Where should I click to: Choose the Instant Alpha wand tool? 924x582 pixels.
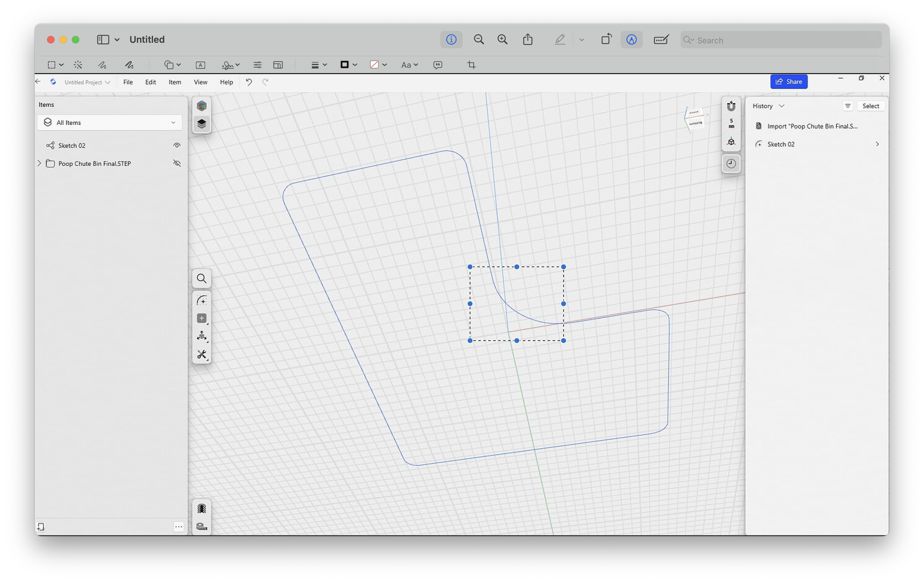click(78, 65)
